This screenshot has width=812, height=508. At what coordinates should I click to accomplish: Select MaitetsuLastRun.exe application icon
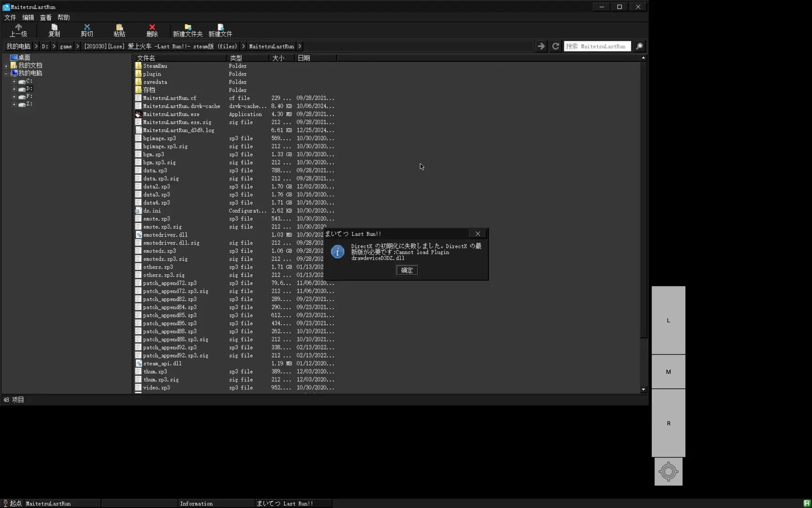coord(138,114)
